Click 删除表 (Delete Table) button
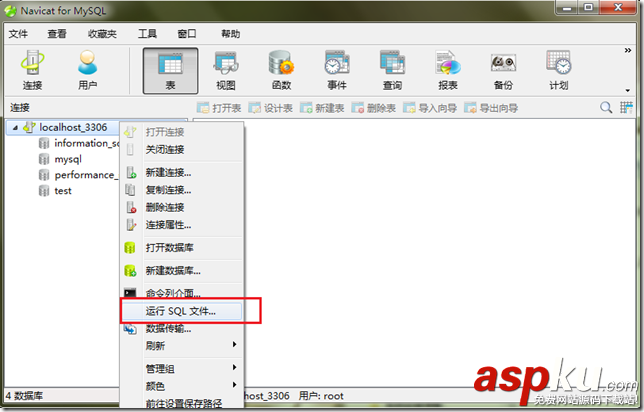The image size is (644, 412). point(373,108)
